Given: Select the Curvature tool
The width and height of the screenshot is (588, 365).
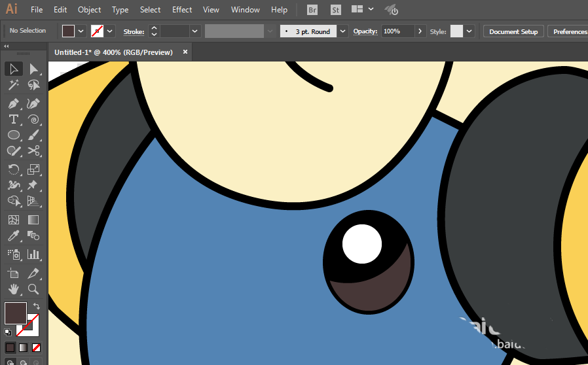Looking at the screenshot, I should 33,103.
